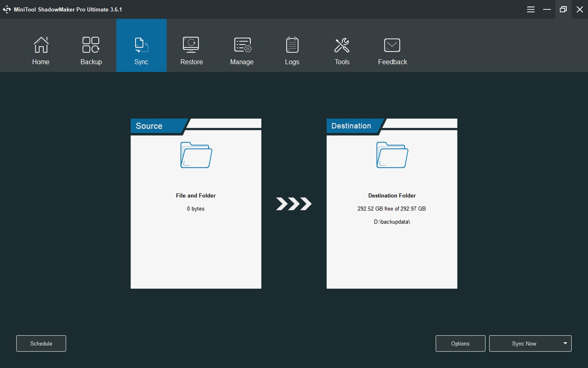
Task: Click the Sync icon
Action: (141, 45)
